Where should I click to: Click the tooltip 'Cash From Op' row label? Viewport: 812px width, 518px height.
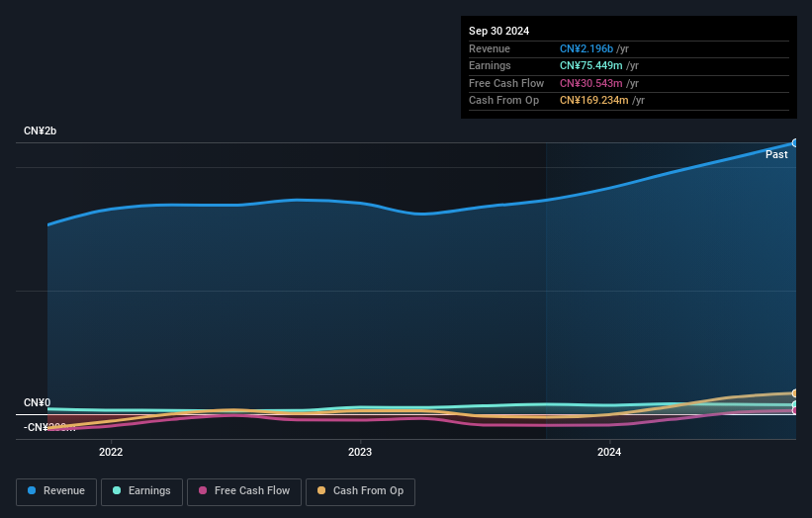(x=503, y=101)
